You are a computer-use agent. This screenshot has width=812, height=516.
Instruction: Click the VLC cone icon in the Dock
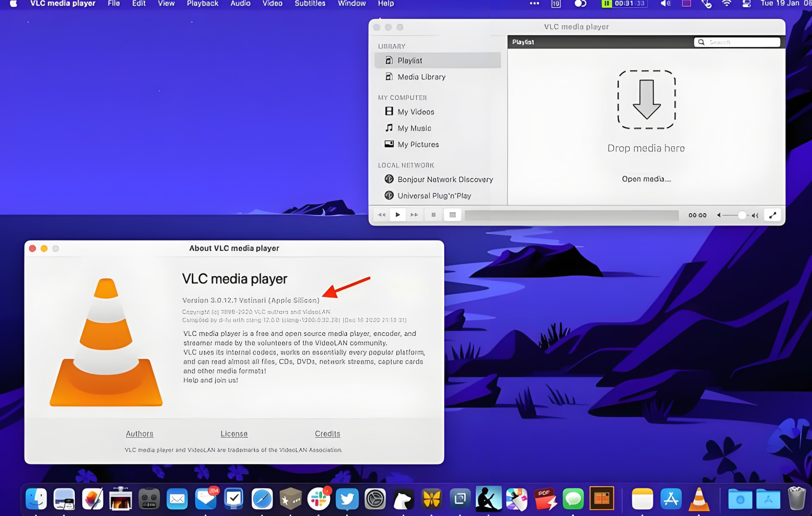[699, 499]
